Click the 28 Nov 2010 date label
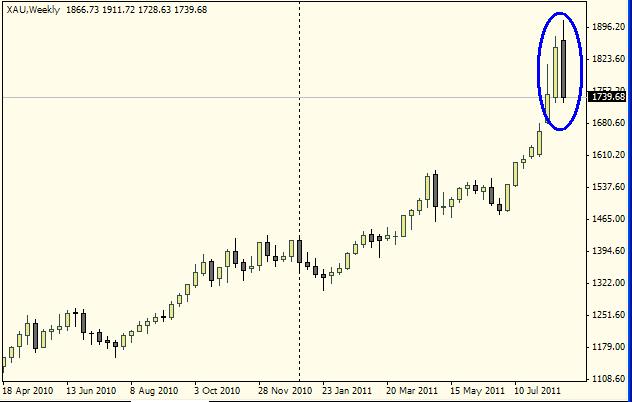This screenshot has width=632, height=402. 284,390
